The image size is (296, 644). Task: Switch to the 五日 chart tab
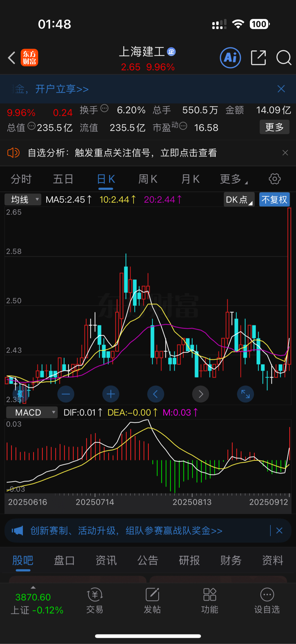coord(63,179)
